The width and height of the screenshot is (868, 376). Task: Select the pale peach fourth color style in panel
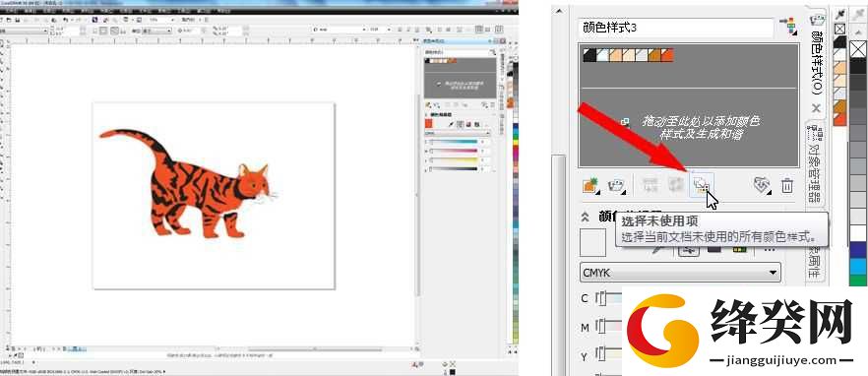coord(628,55)
